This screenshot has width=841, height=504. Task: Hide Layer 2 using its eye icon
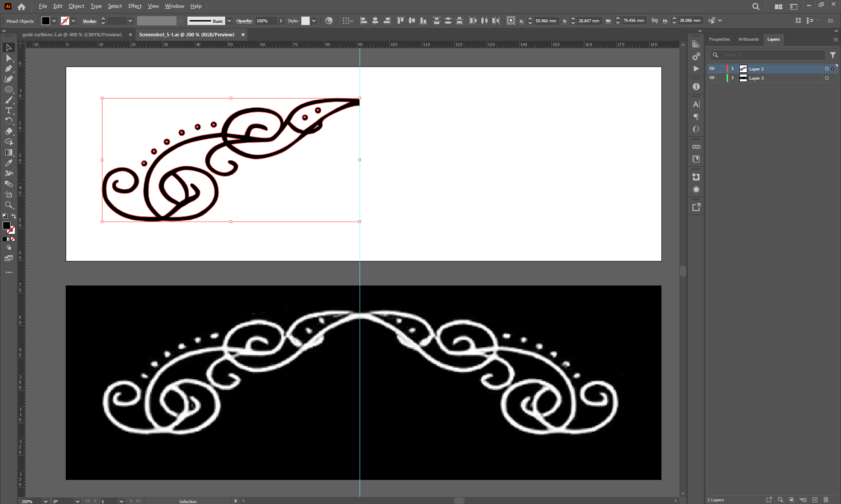(x=712, y=69)
